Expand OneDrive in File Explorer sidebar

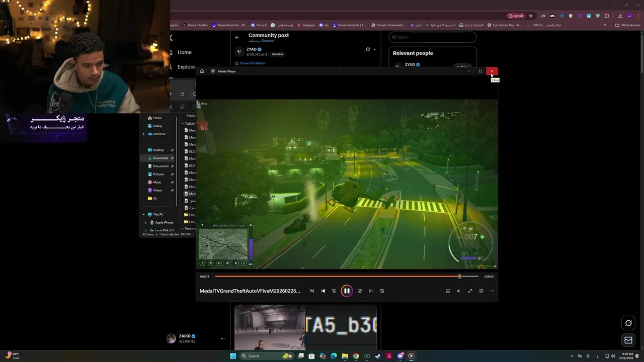pos(143,134)
